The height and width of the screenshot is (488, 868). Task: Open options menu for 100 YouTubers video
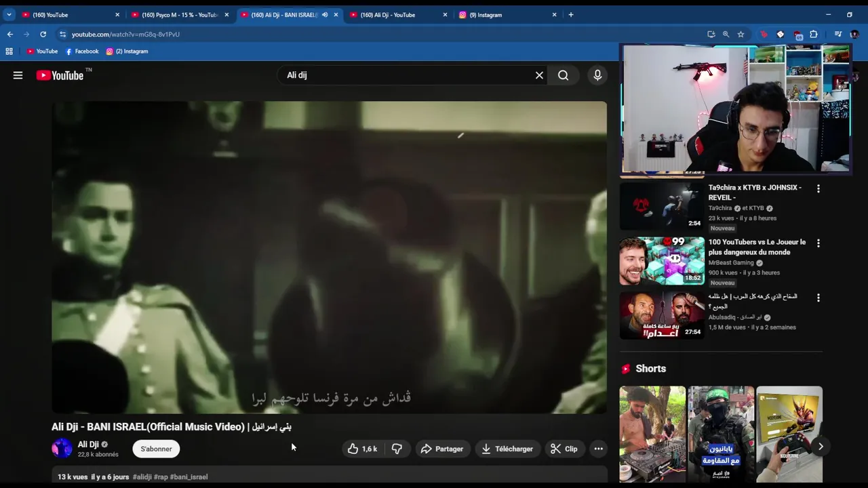click(818, 243)
